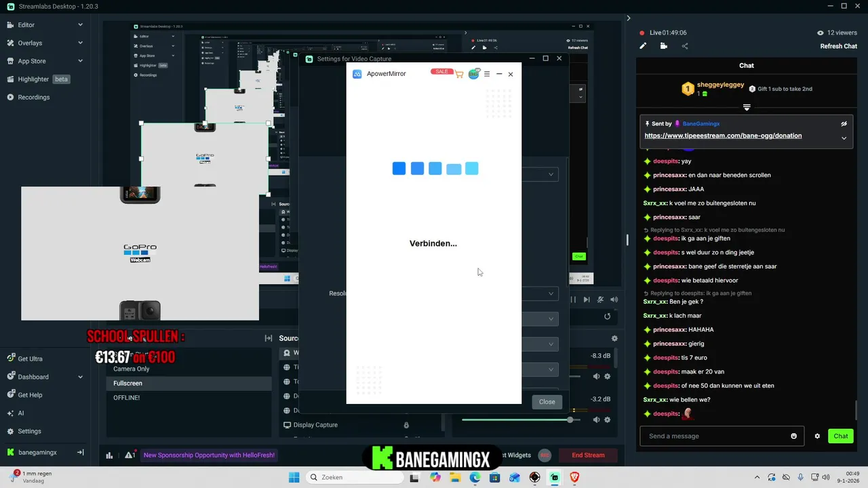Image resolution: width=868 pixels, height=488 pixels.
Task: Click the ApowerMirror account avatar
Action: tap(473, 74)
